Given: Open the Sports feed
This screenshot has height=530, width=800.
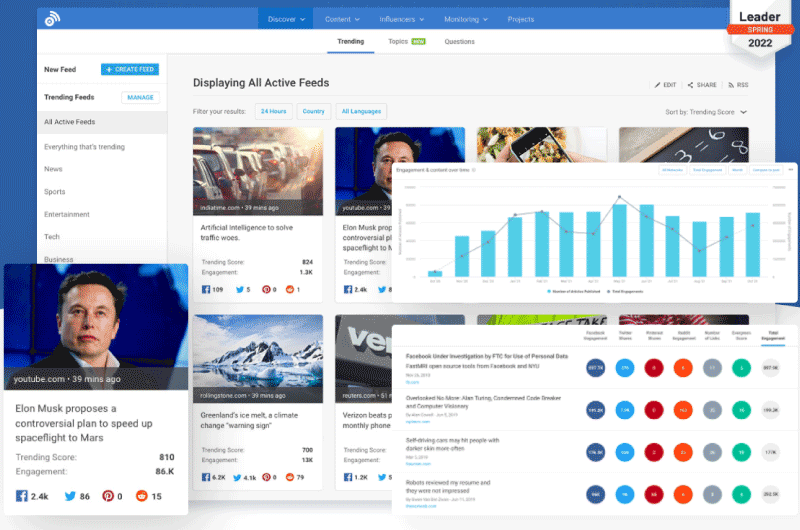Looking at the screenshot, I should [55, 192].
